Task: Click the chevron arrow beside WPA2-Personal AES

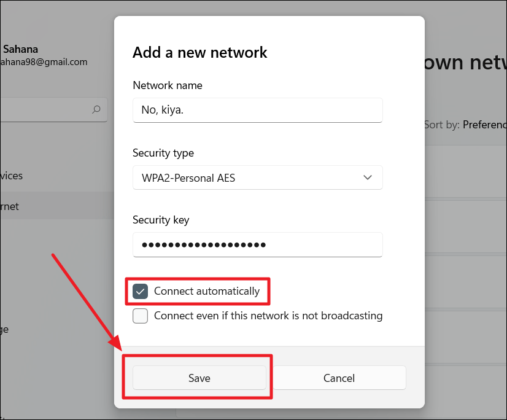Action: (368, 177)
